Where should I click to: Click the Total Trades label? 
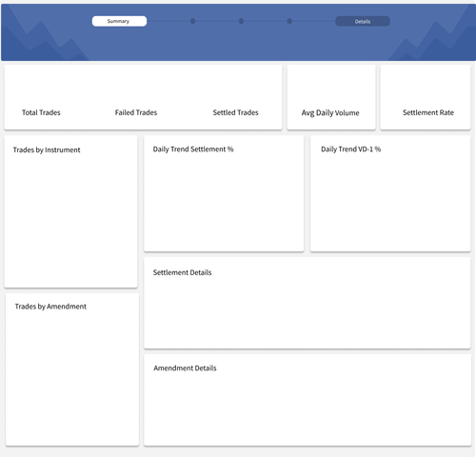coord(41,112)
